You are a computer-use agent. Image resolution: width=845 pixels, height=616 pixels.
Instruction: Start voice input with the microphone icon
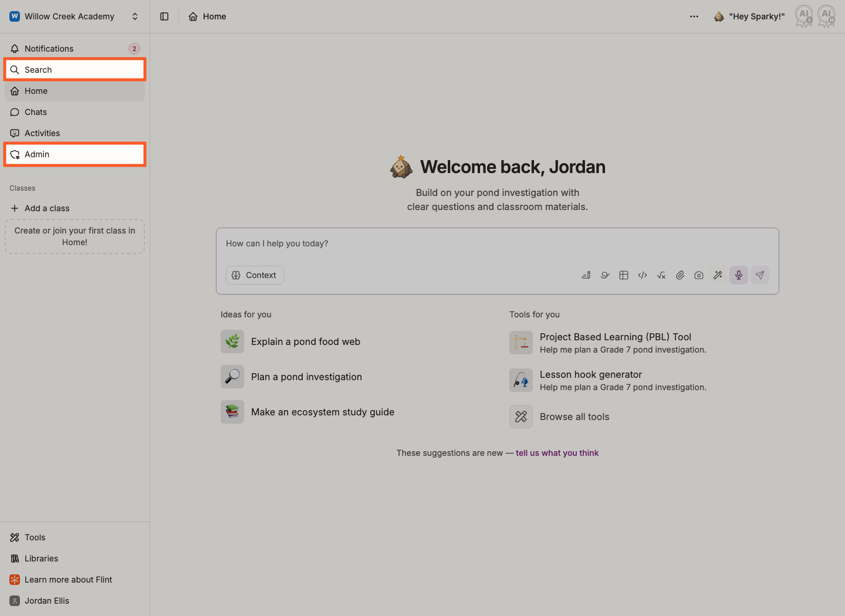tap(739, 275)
